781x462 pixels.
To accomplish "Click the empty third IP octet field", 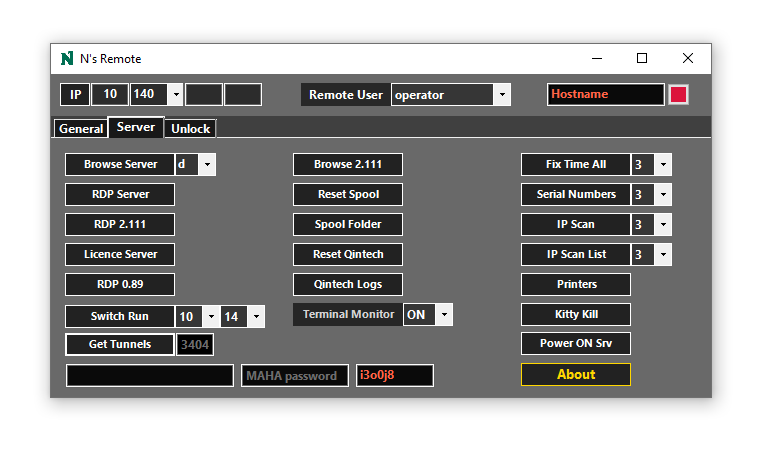I will tap(204, 95).
